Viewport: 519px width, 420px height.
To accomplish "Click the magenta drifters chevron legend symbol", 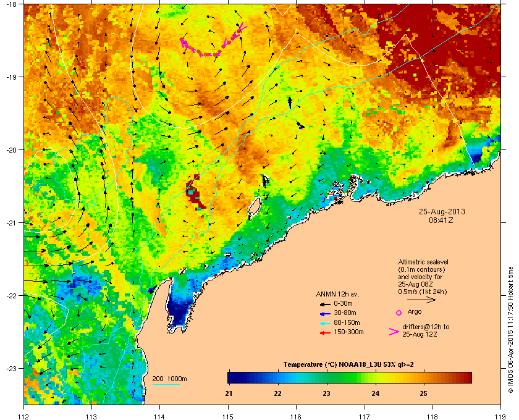I will point(394,332).
